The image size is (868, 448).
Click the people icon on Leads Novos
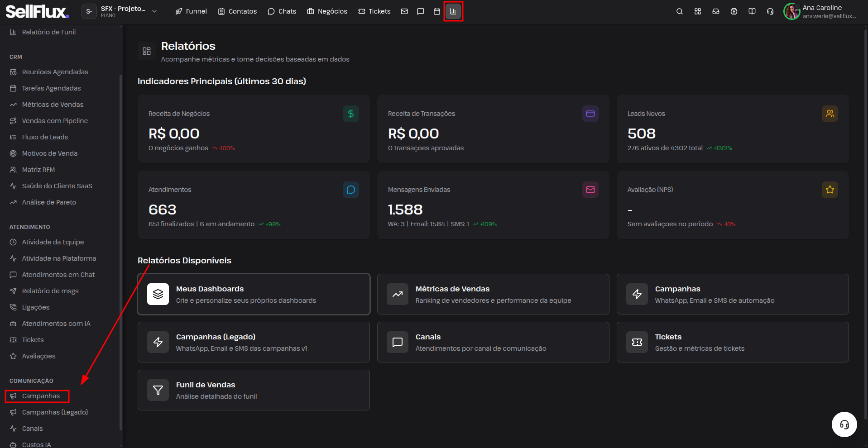[x=830, y=114]
